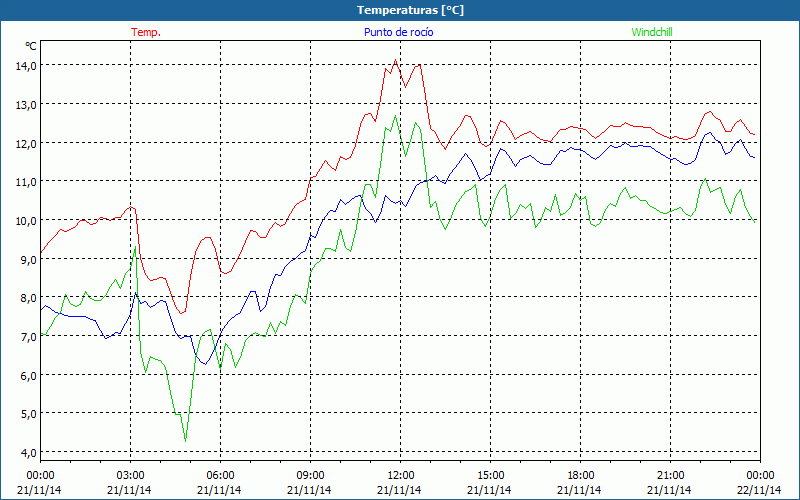
Task: Click the '11,0' y-axis value
Action: pyautogui.click(x=26, y=182)
